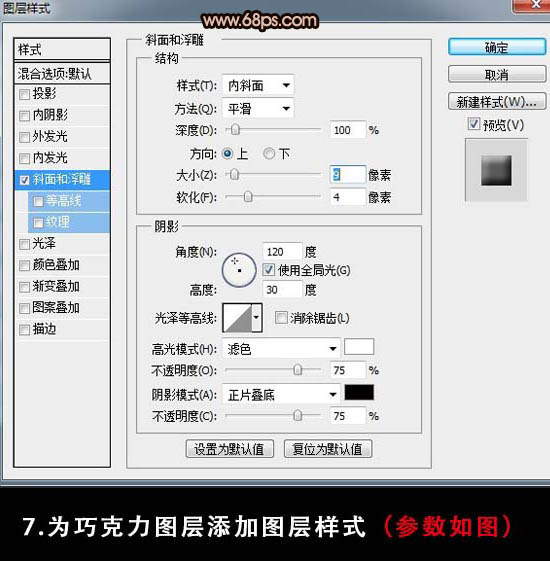
Task: Select 描边 stroke in styles list
Action: coord(44,329)
